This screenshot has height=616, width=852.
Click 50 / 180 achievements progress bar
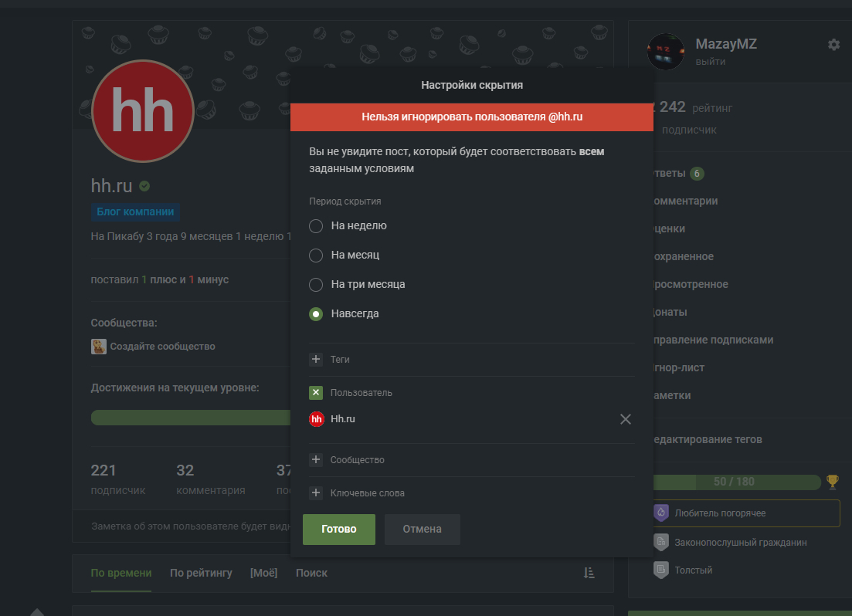737,482
